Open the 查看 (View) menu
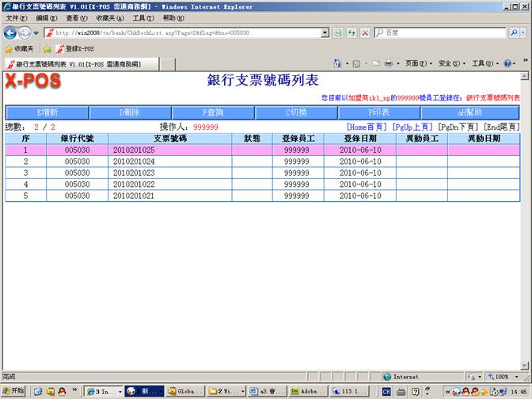 (x=77, y=17)
